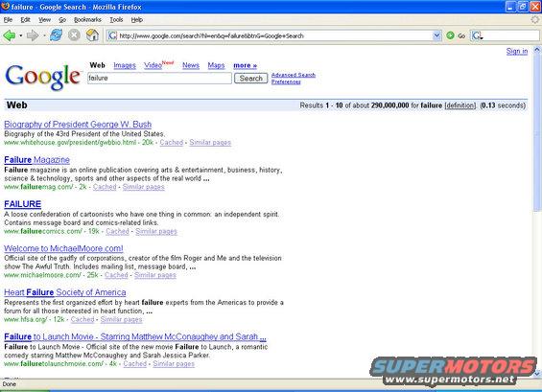Click the definition link for failure
The height and width of the screenshot is (392, 542).
(460, 105)
